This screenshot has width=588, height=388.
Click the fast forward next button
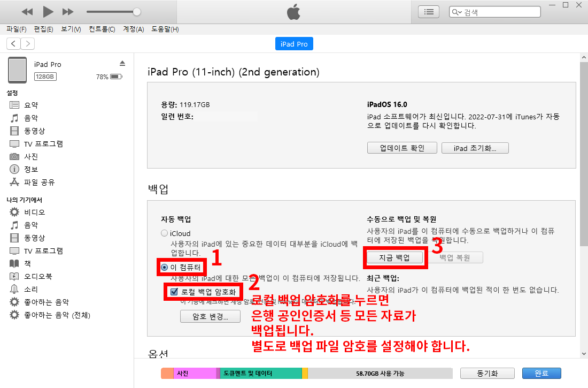tap(68, 12)
